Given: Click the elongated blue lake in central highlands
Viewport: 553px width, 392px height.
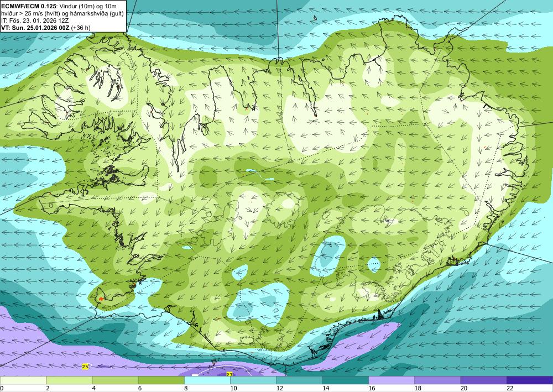Looking at the screenshot, I should pyautogui.click(x=260, y=175).
